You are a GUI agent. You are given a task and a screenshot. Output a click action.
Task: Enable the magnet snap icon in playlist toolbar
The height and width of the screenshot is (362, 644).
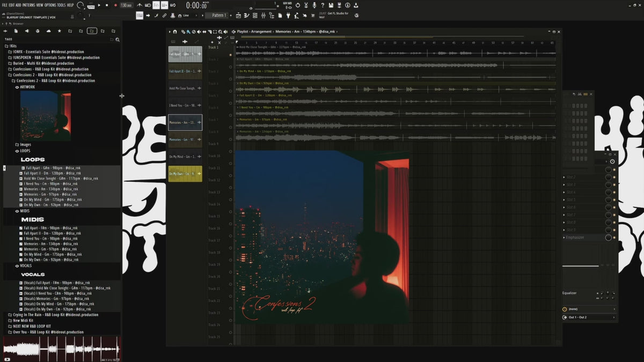175,32
